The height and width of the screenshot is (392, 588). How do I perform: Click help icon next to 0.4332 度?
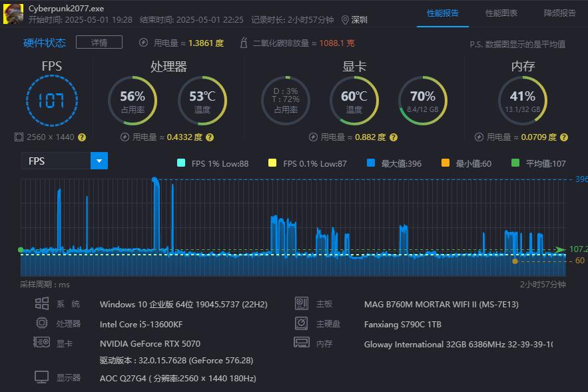[x=210, y=137]
